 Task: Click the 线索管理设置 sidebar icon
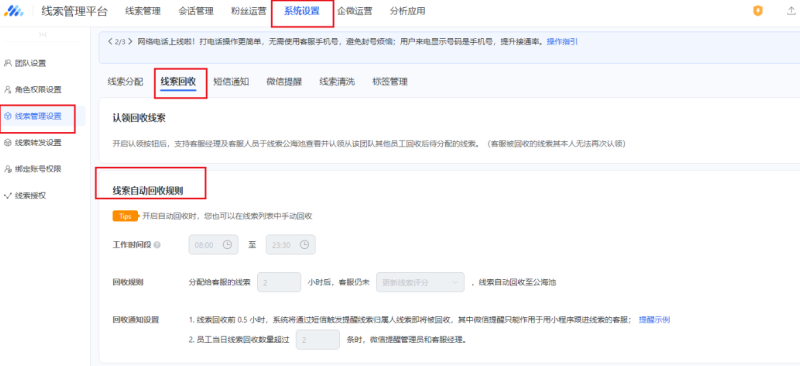point(8,116)
